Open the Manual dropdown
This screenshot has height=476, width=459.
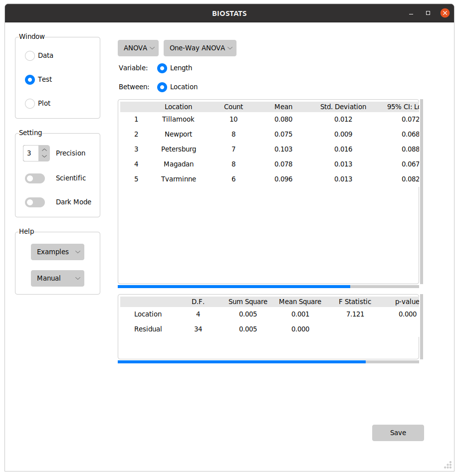[57, 279]
